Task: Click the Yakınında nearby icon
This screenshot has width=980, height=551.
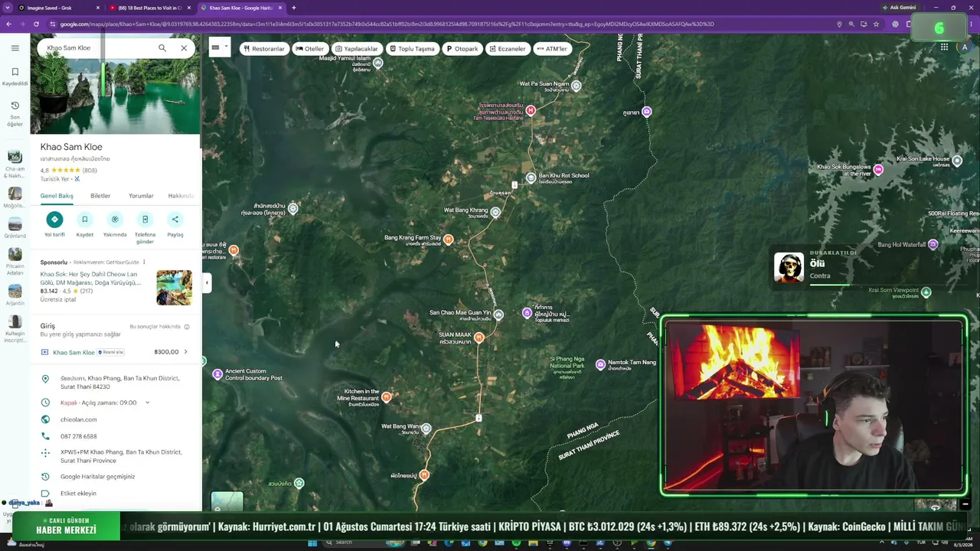Action: tap(115, 220)
